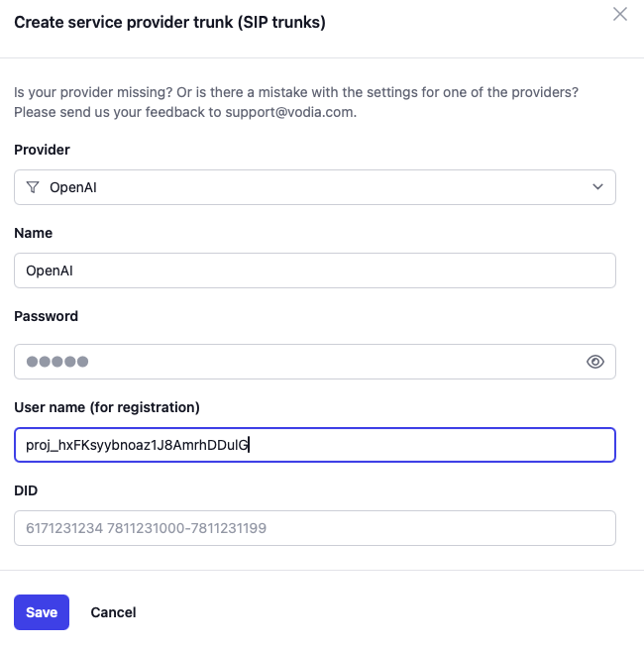Viewport: 644px width, 649px height.
Task: Click the DID field label
Action: (x=26, y=490)
